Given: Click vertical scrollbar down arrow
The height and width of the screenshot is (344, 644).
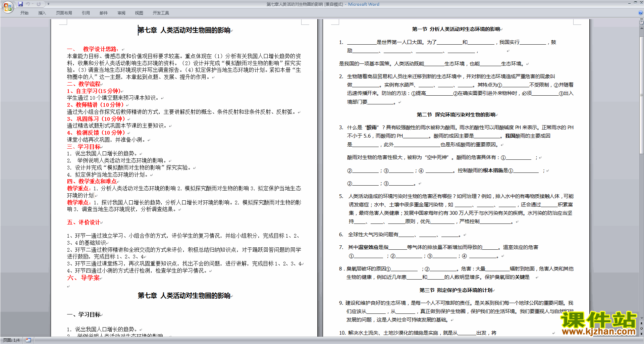Looking at the screenshot, I should click(642, 318).
